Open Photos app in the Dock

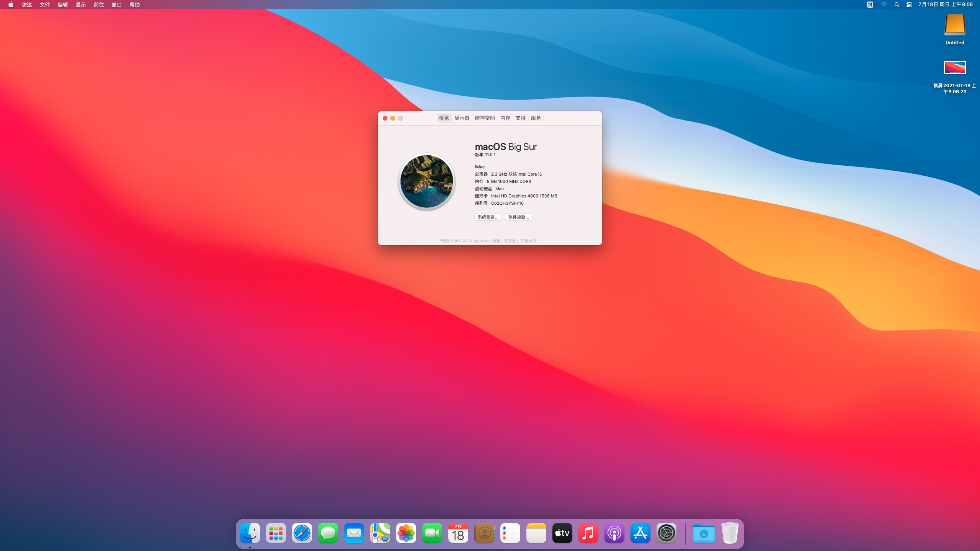point(406,533)
